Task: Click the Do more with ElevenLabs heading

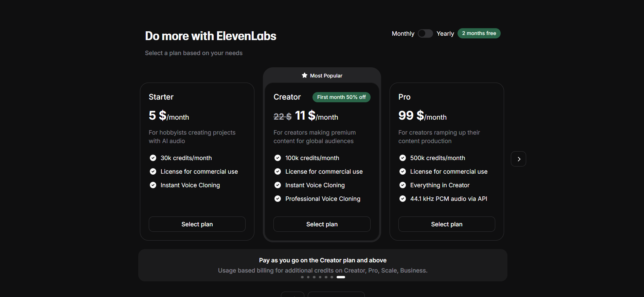Action: click(211, 36)
